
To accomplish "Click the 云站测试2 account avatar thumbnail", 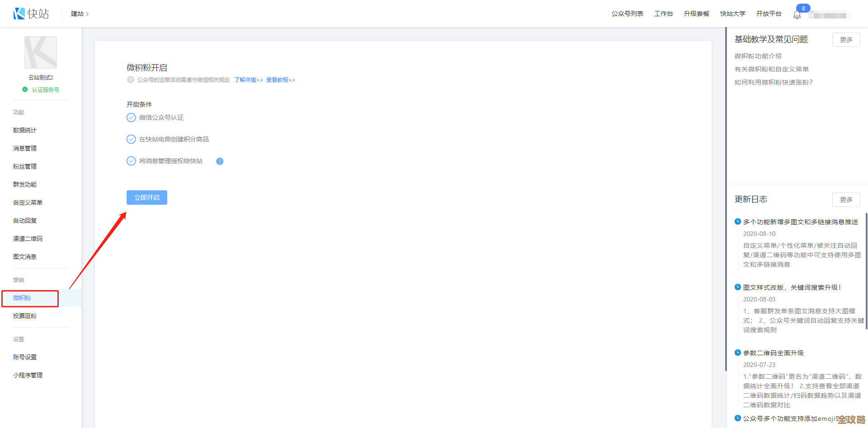I will pyautogui.click(x=41, y=52).
